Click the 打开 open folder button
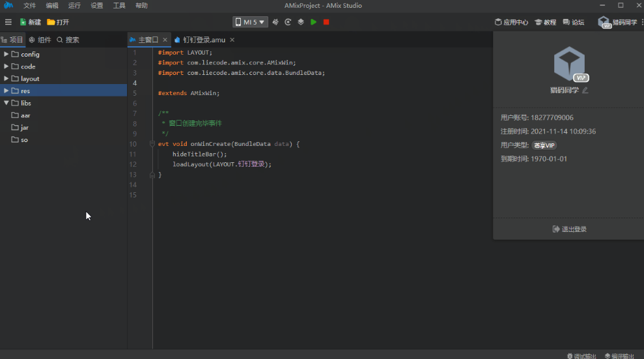This screenshot has height=359, width=644. click(x=58, y=22)
